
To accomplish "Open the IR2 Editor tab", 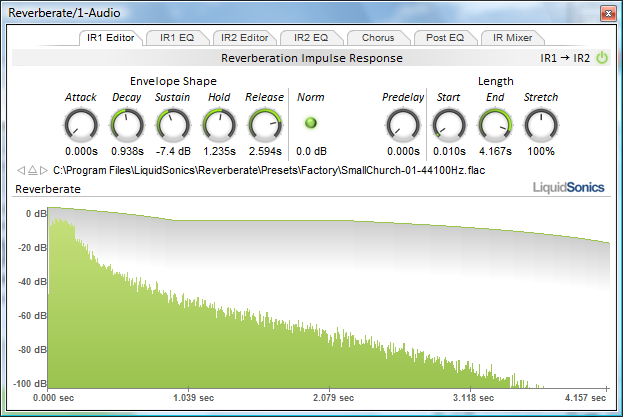I will 244,38.
